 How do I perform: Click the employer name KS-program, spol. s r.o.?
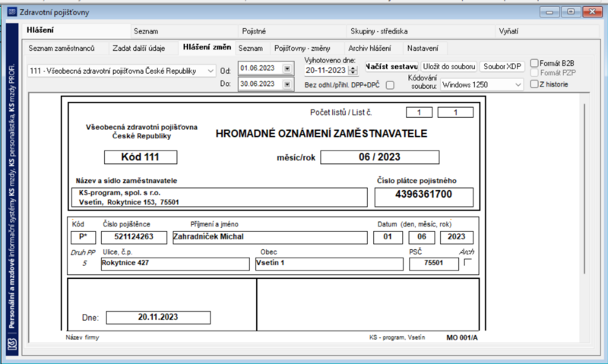[119, 193]
